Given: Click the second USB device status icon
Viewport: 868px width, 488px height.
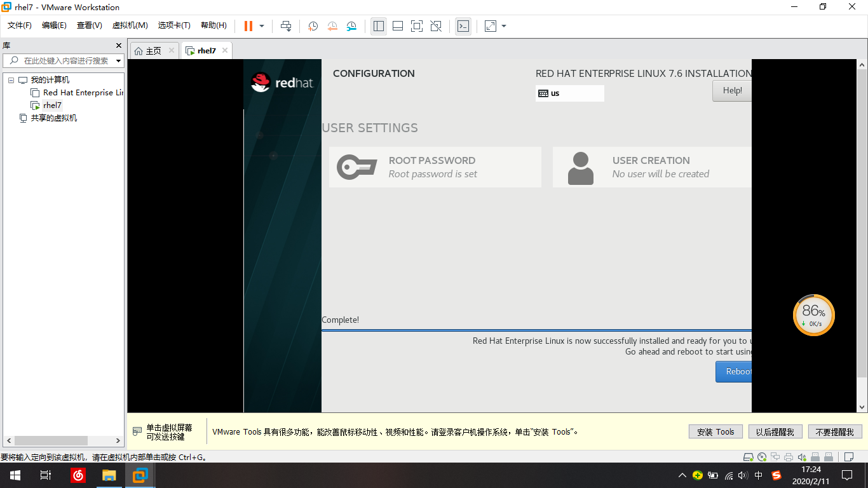Looking at the screenshot, I should (829, 457).
